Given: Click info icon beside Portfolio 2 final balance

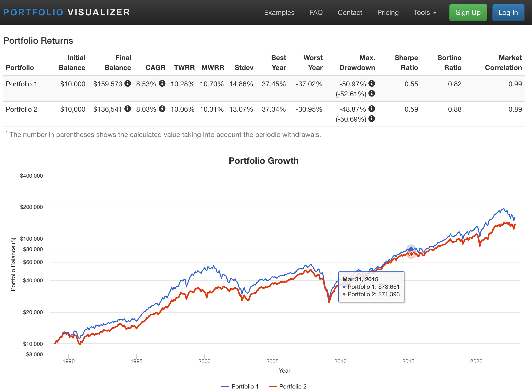Looking at the screenshot, I should point(128,109).
